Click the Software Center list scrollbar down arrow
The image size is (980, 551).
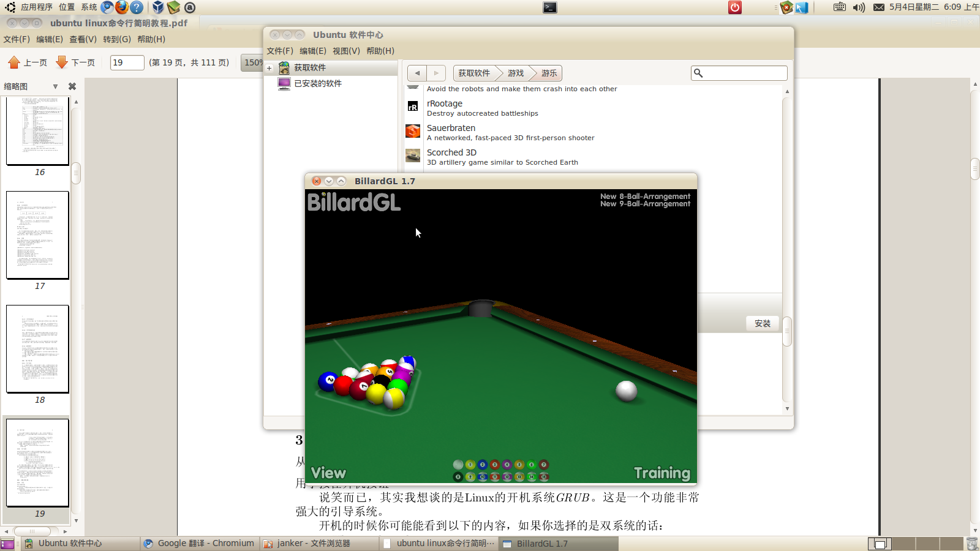[x=787, y=409]
